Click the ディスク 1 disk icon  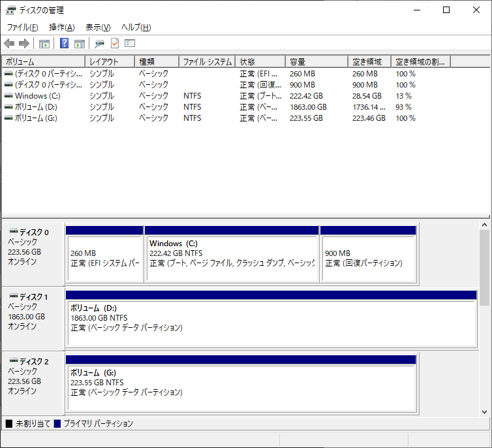[x=14, y=296]
